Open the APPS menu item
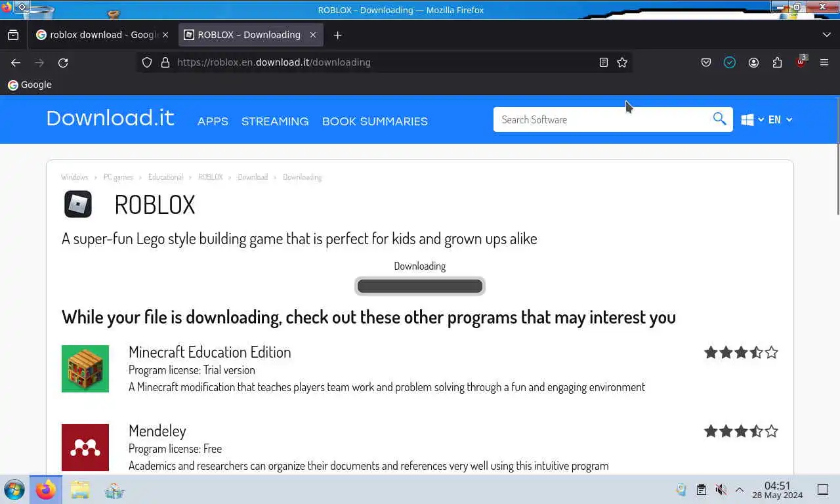The image size is (840, 504). [x=213, y=121]
